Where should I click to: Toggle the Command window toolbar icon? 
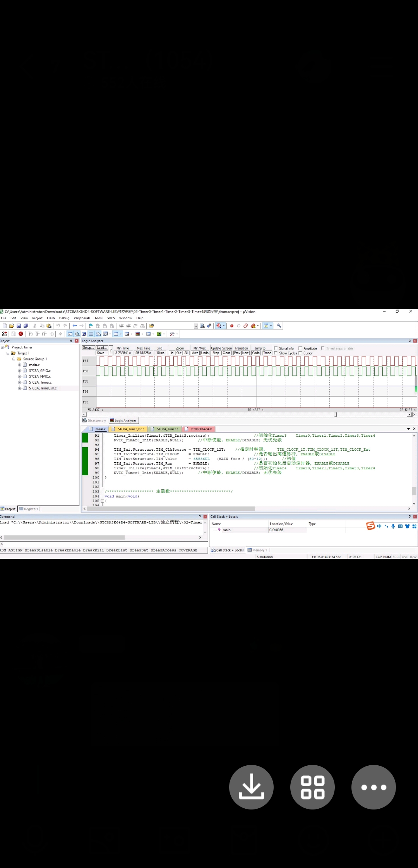point(70,334)
